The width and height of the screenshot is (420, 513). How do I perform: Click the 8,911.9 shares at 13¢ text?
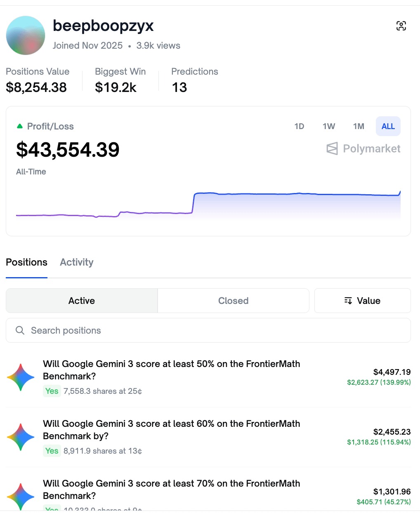point(103,451)
